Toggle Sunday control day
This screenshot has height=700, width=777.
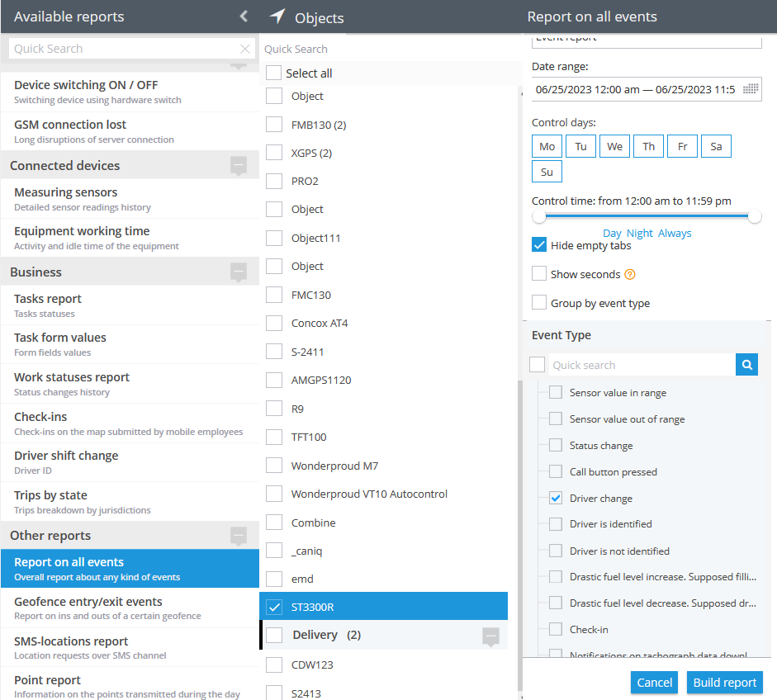point(547,172)
